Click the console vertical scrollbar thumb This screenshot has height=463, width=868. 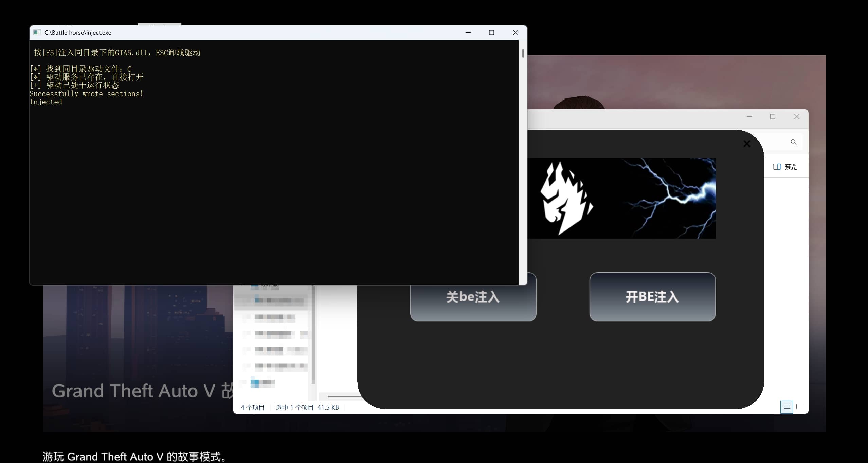[523, 53]
